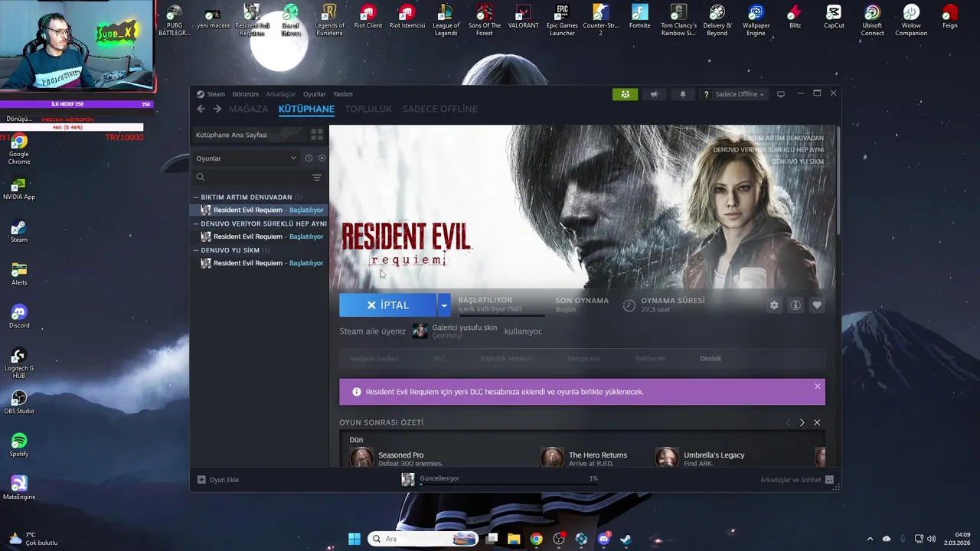980x551 pixels.
Task: Open the dropdown arrow beside İPTAL
Action: pyautogui.click(x=444, y=305)
